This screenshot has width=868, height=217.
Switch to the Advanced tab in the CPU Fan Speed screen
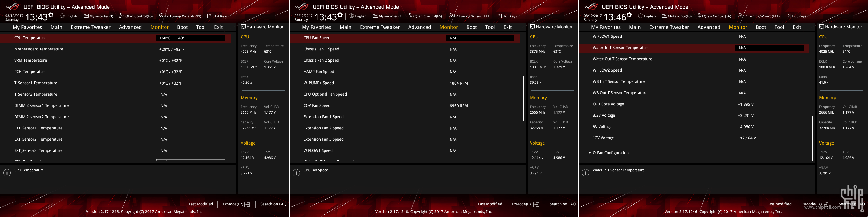[x=420, y=27]
